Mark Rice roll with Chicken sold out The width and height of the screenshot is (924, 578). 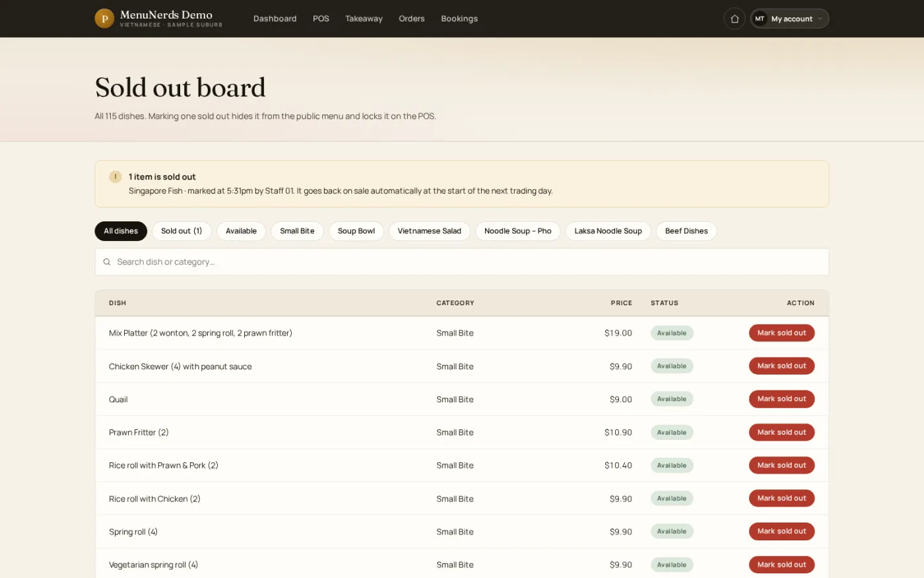tap(781, 498)
